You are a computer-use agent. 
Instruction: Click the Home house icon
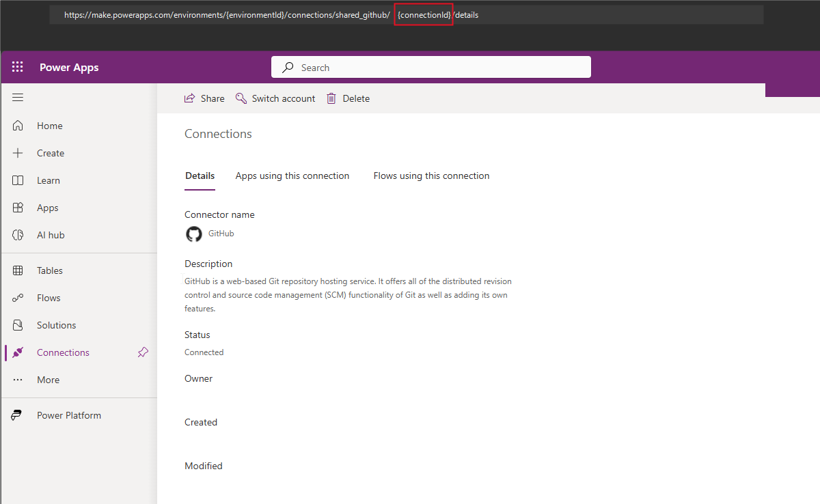[x=18, y=126]
